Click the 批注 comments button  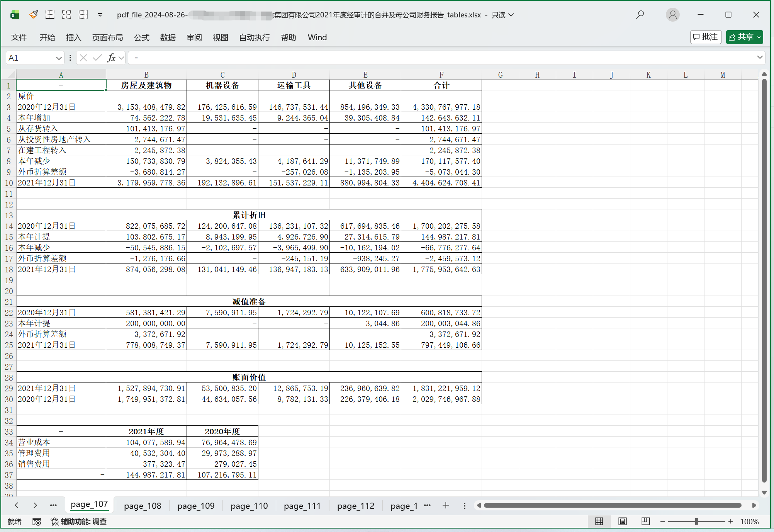(x=705, y=37)
